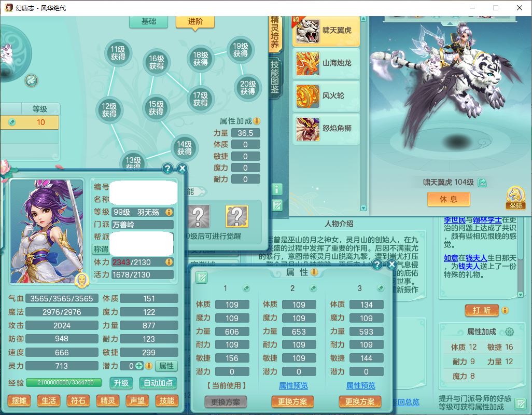Select the 山海烛龙 mount

326,63
